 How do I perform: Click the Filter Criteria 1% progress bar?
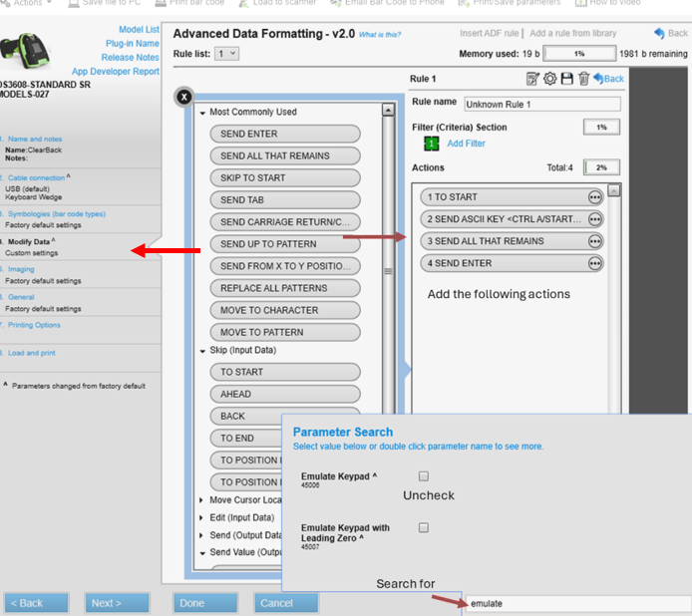click(x=601, y=127)
